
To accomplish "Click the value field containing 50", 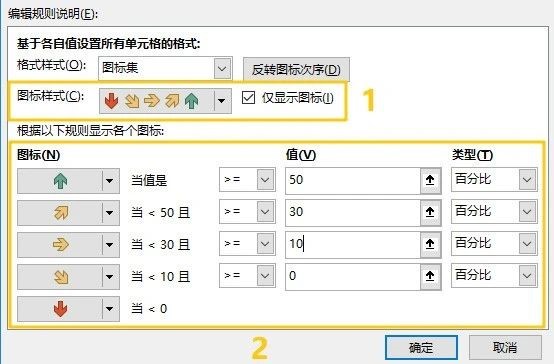I will (x=353, y=181).
